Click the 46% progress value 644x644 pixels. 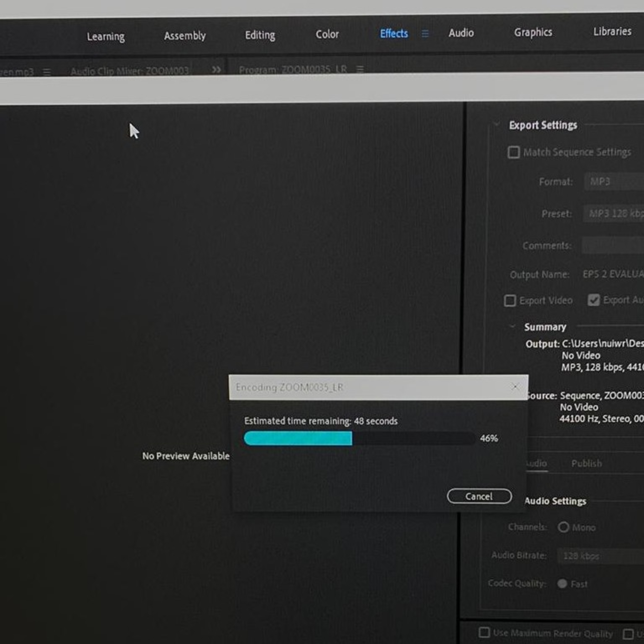pyautogui.click(x=489, y=438)
